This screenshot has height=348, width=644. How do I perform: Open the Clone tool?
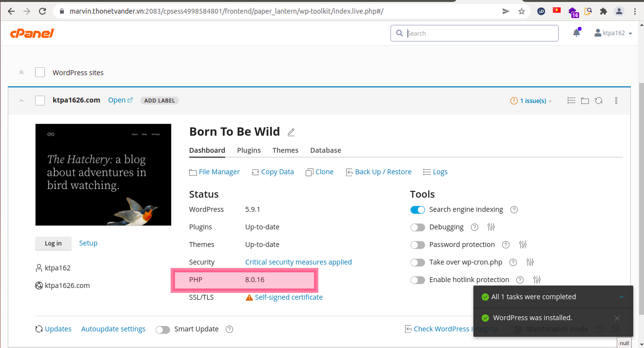coord(319,172)
